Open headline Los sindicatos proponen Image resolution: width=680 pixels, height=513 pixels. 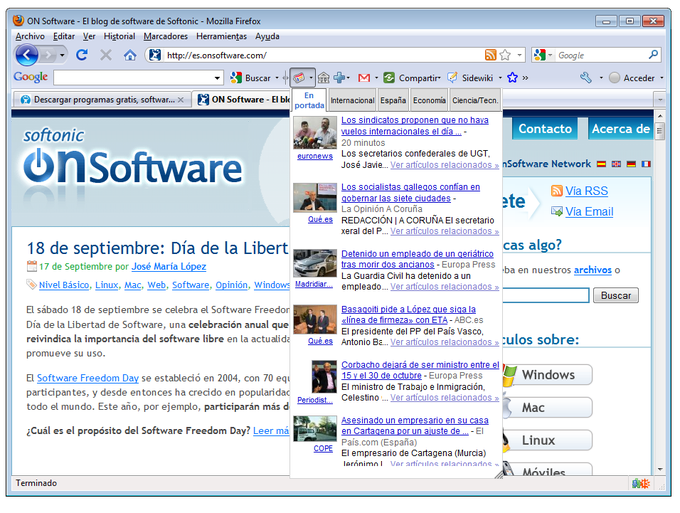tap(415, 126)
